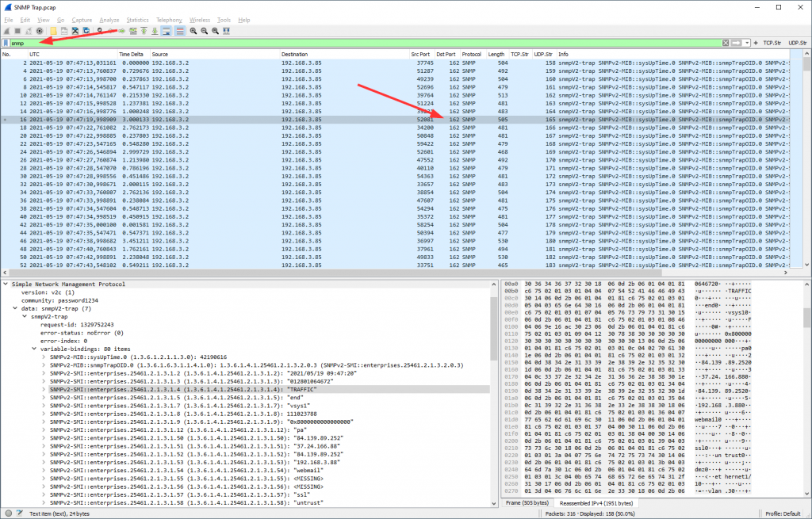Image resolution: width=812 pixels, height=519 pixels.
Task: Open the Tools menu
Action: click(224, 20)
